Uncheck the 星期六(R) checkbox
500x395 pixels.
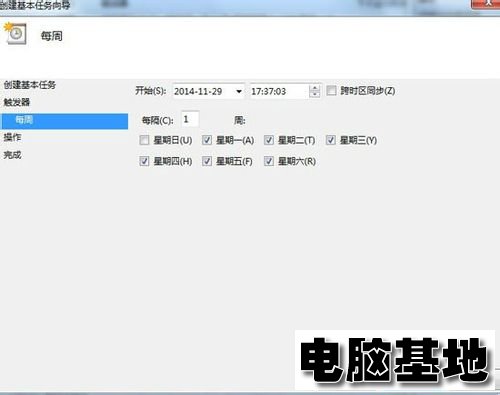(269, 161)
